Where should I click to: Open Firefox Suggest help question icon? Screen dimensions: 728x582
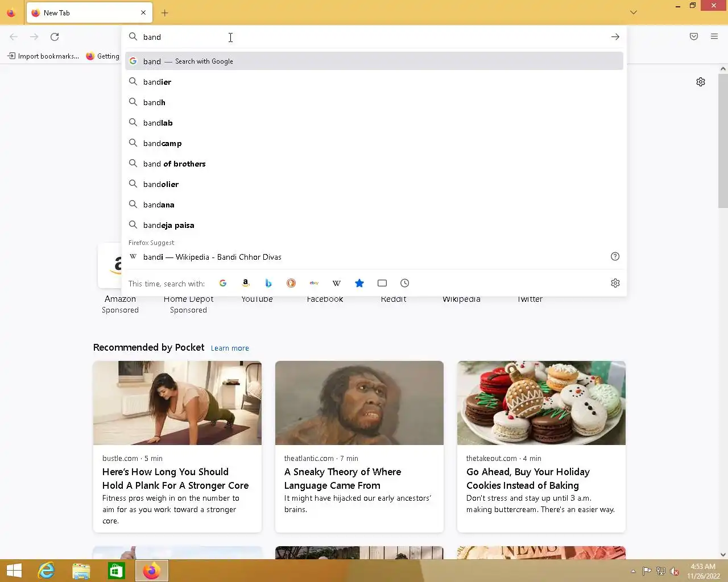click(615, 256)
